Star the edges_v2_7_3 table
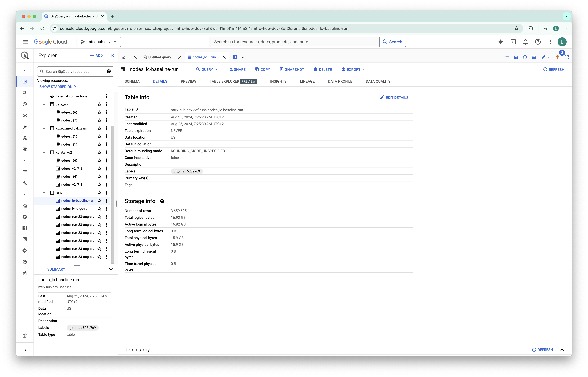 [x=99, y=169]
